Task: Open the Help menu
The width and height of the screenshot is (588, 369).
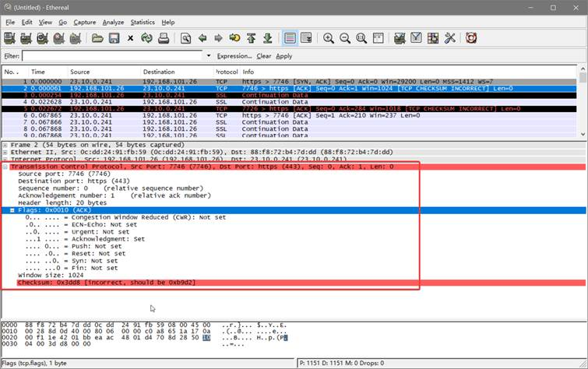Action: (168, 22)
